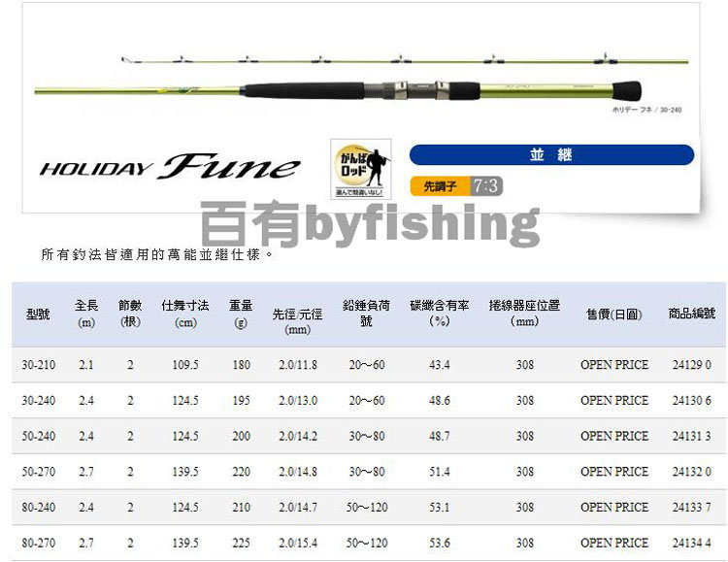This screenshot has height=562, width=728.
Task: Click sinker load 50~120 for 80-240
Action: pos(367,508)
